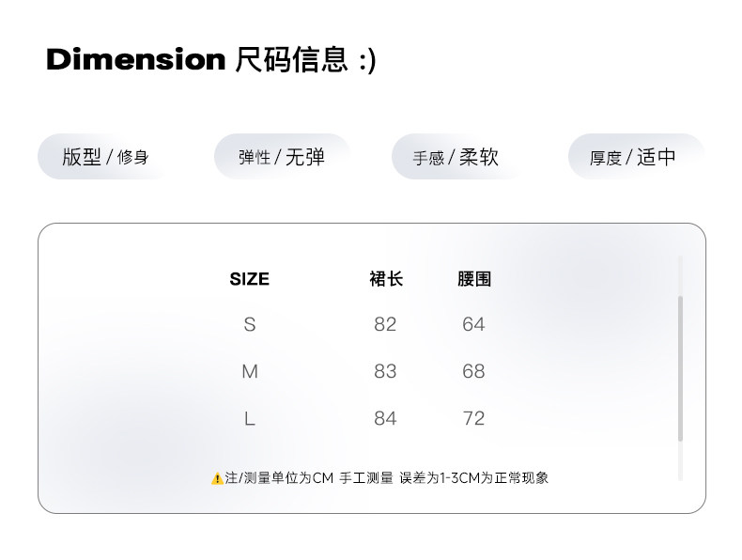This screenshot has height=560, width=742.
Task: Click the 手感/柔软 pill tag
Action: click(456, 157)
